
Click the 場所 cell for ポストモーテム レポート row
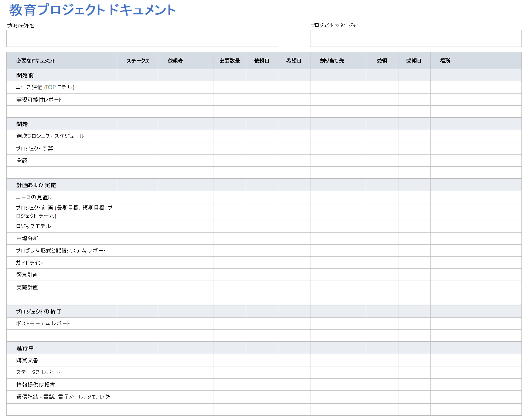(476, 324)
